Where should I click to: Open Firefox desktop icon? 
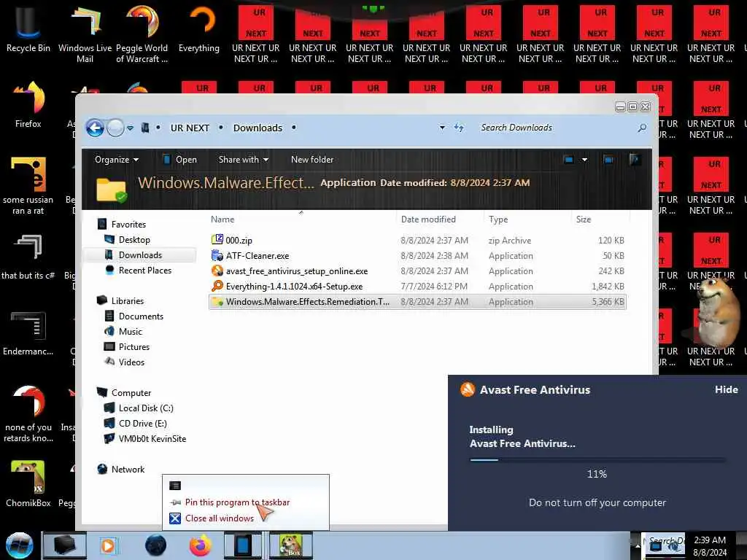pyautogui.click(x=28, y=105)
